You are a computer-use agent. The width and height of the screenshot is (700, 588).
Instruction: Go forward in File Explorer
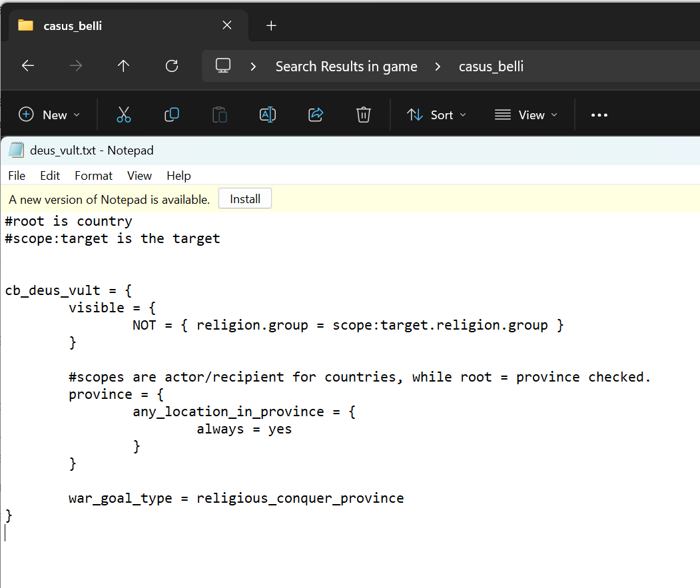[76, 66]
